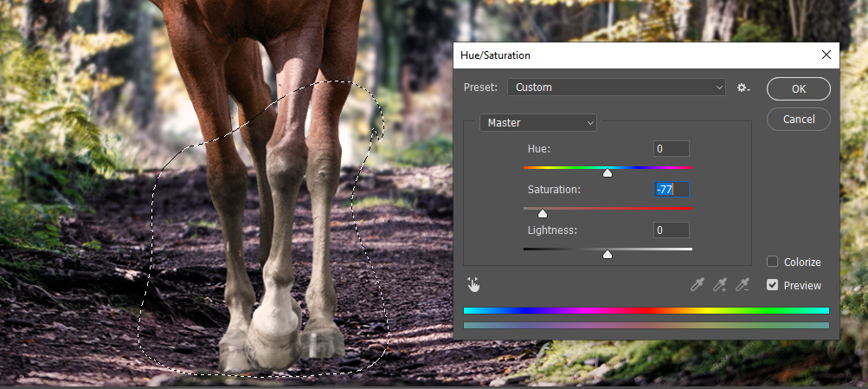Close the Hue/Saturation dialog

coord(826,55)
